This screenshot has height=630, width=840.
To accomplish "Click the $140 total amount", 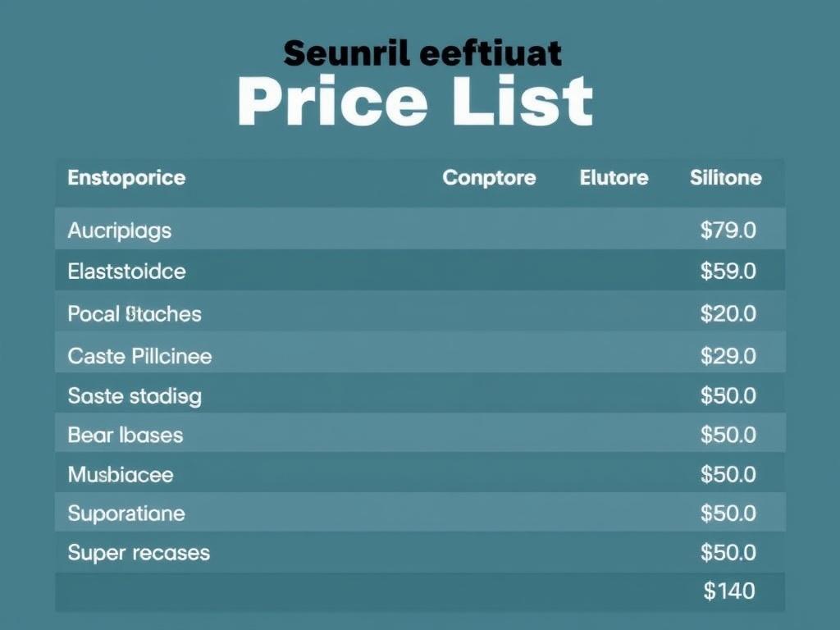I will click(x=729, y=591).
